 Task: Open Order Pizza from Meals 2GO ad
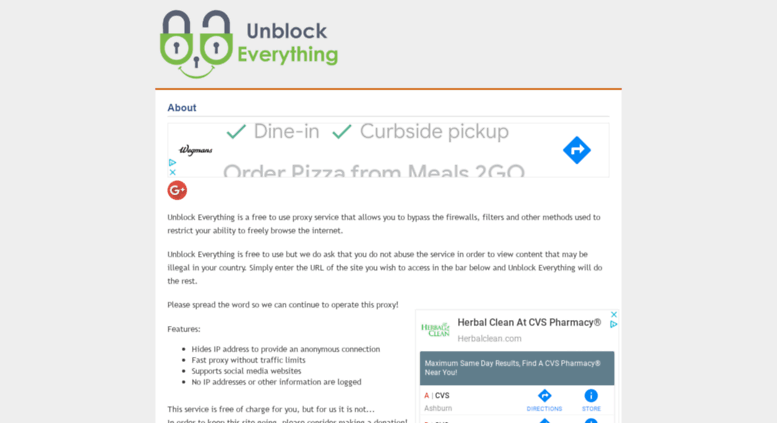coord(374,170)
